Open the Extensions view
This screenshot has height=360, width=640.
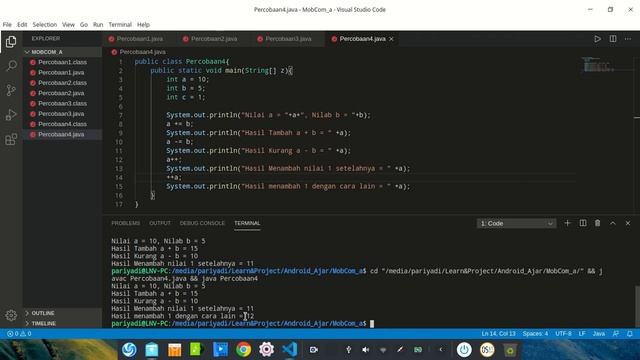pyautogui.click(x=11, y=139)
